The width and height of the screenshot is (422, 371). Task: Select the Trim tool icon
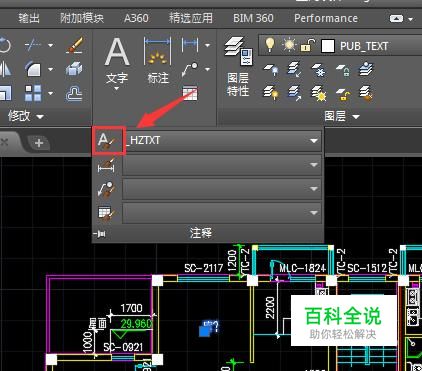(33, 45)
